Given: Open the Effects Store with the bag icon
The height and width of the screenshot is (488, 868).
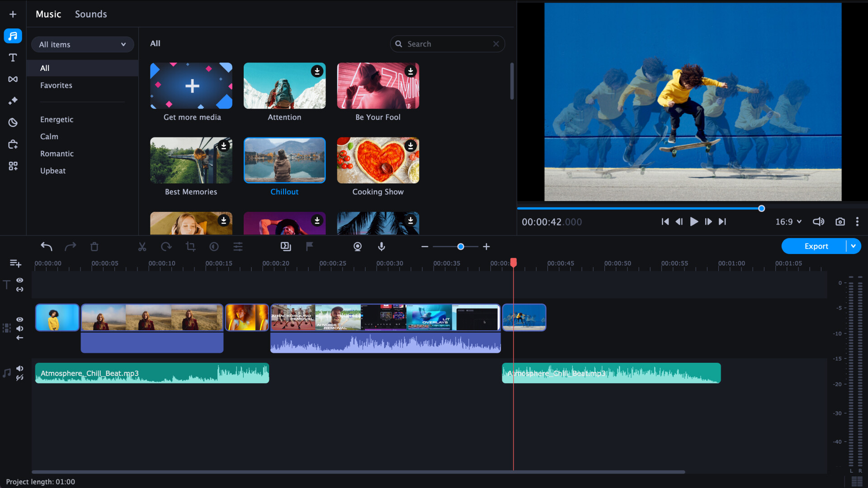Looking at the screenshot, I should (13, 144).
